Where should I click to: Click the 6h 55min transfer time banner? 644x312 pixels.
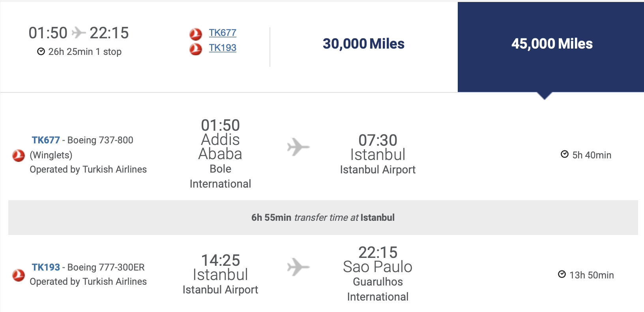323,218
